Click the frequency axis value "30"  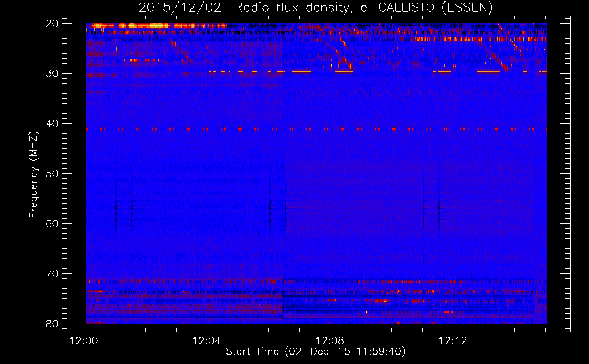pos(52,74)
